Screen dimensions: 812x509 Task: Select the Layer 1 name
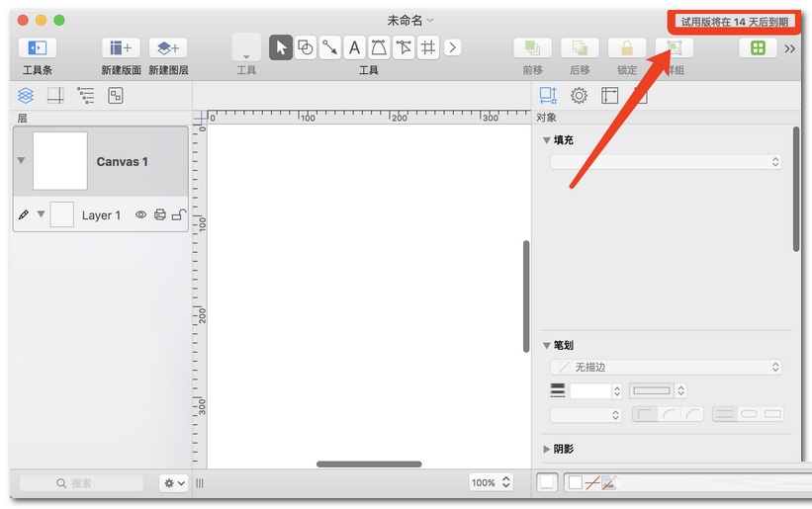tap(101, 215)
